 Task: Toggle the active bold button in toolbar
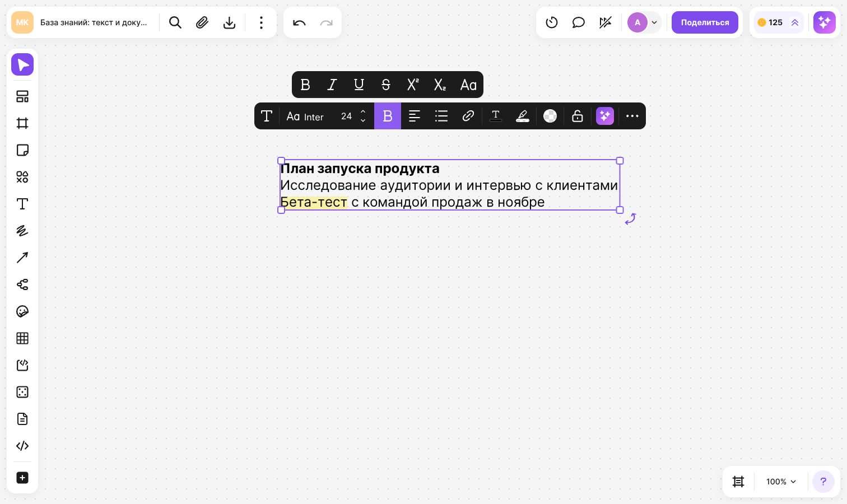click(x=388, y=116)
